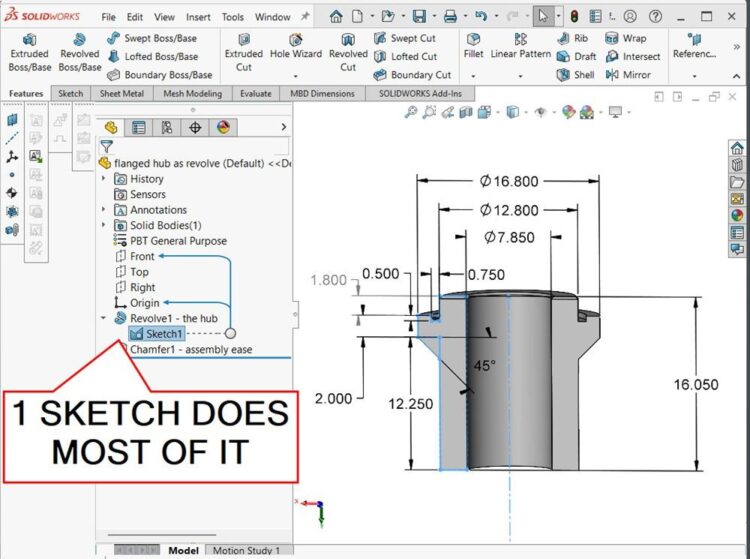Click the Rebuild traffic light icon

click(x=574, y=17)
